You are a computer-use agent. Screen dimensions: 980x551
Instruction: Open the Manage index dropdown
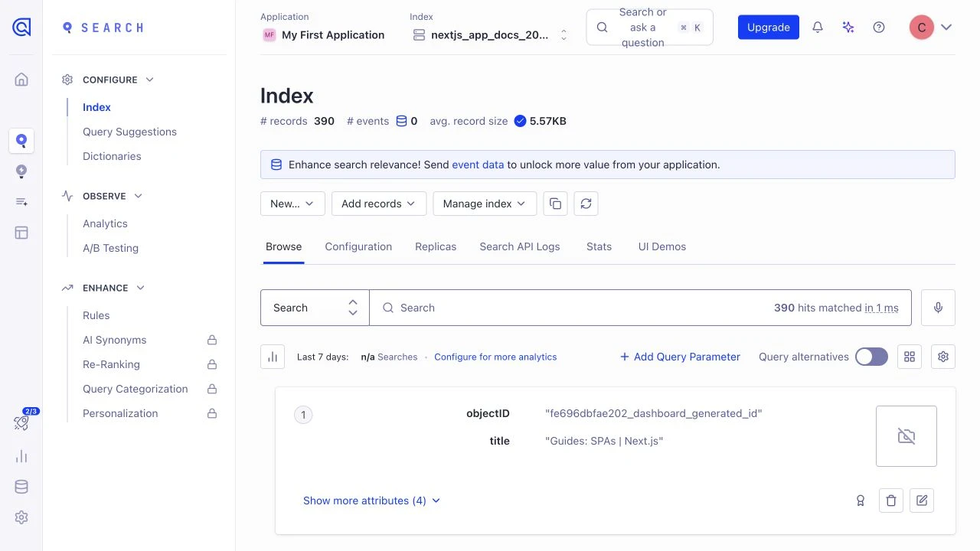[485, 204]
